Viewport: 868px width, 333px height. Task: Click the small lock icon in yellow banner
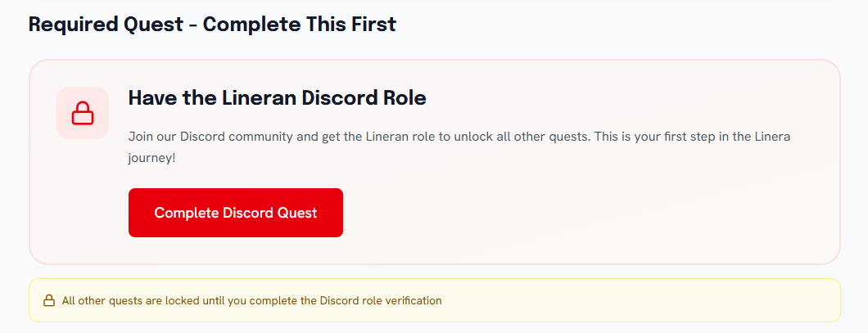pyautogui.click(x=48, y=300)
